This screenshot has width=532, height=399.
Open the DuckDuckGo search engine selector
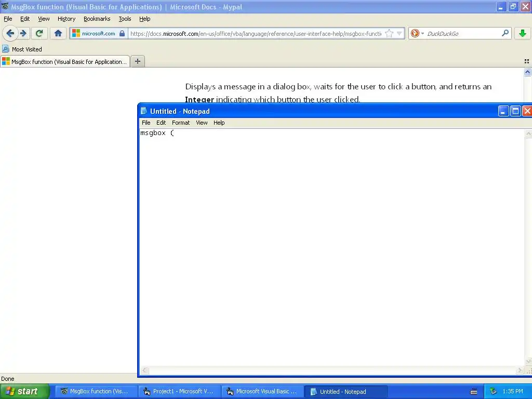417,33
